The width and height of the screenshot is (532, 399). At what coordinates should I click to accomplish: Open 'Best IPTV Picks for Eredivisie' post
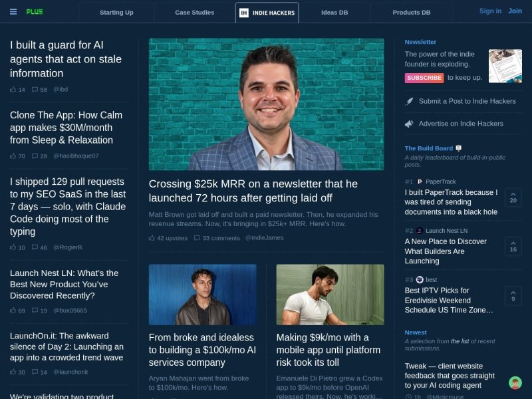pyautogui.click(x=448, y=301)
